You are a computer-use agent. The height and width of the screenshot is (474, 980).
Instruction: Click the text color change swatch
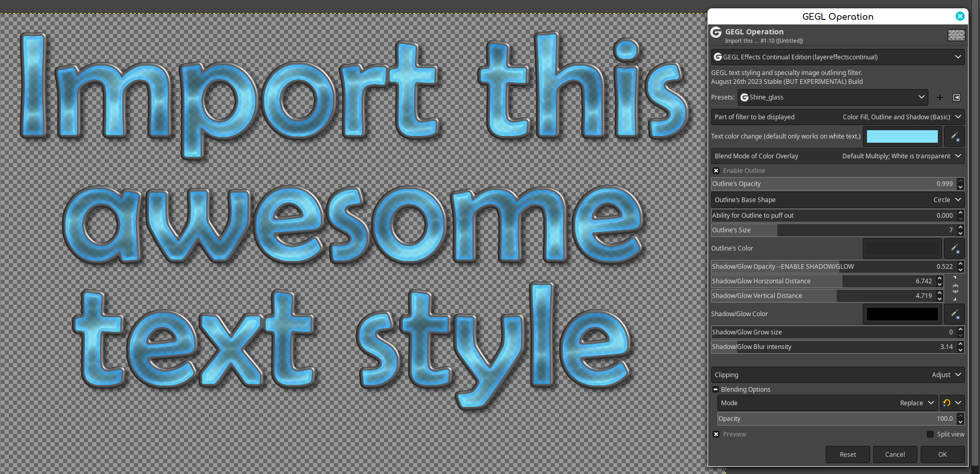(x=902, y=136)
